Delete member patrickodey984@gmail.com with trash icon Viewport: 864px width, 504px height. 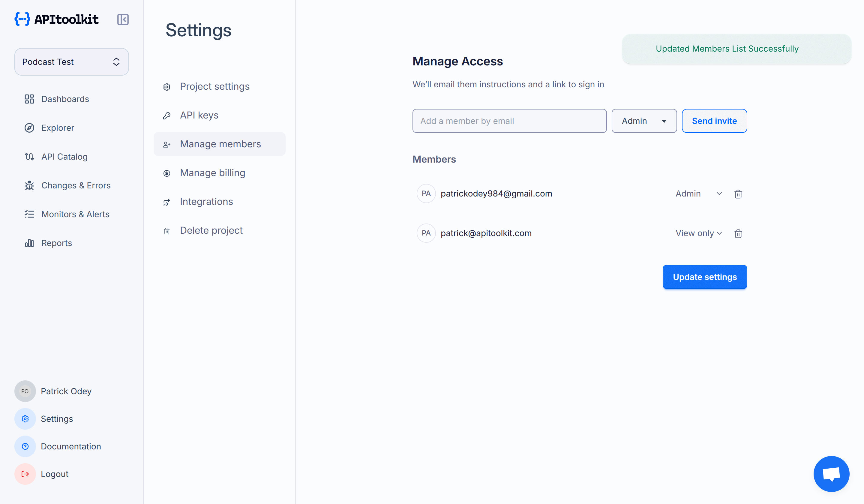[738, 194]
